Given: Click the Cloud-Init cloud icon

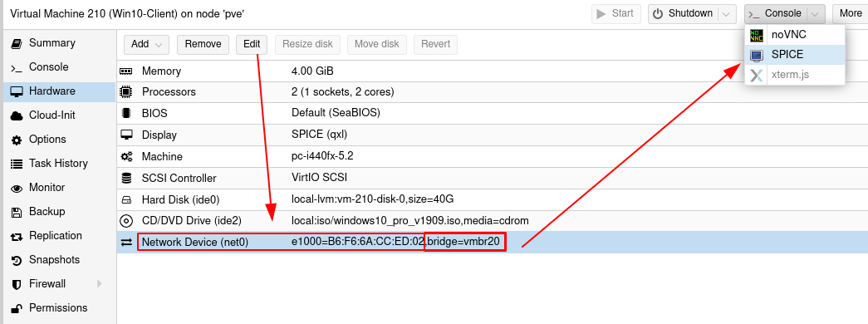Looking at the screenshot, I should [17, 115].
